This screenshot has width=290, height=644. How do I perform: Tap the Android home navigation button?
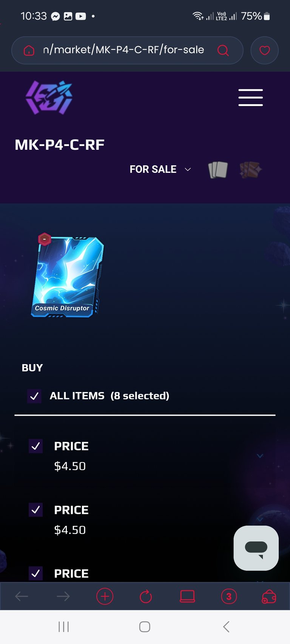tap(145, 627)
